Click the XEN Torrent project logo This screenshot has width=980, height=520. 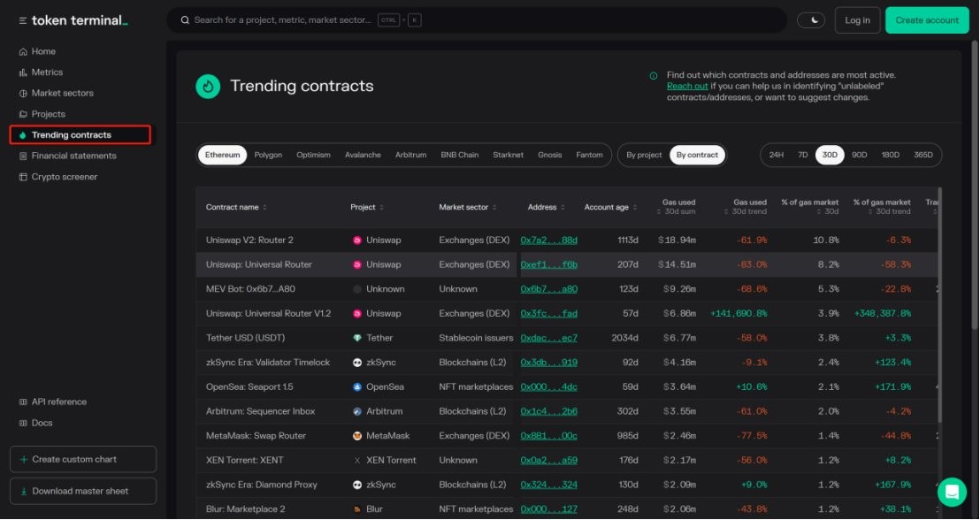[x=357, y=461]
